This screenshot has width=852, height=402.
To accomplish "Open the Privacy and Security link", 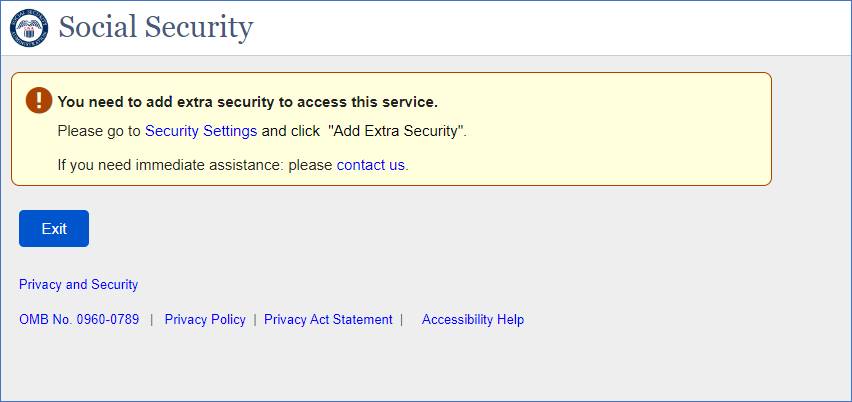I will pyautogui.click(x=78, y=285).
